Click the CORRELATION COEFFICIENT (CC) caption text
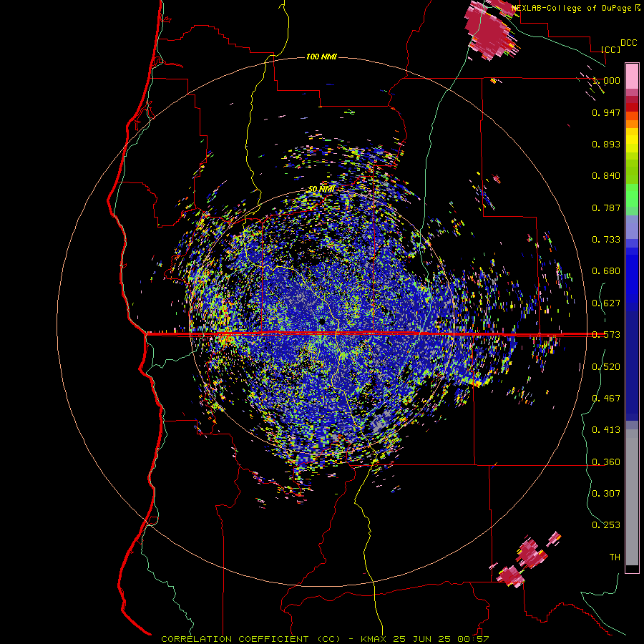The width and height of the screenshot is (644, 644). click(250, 639)
